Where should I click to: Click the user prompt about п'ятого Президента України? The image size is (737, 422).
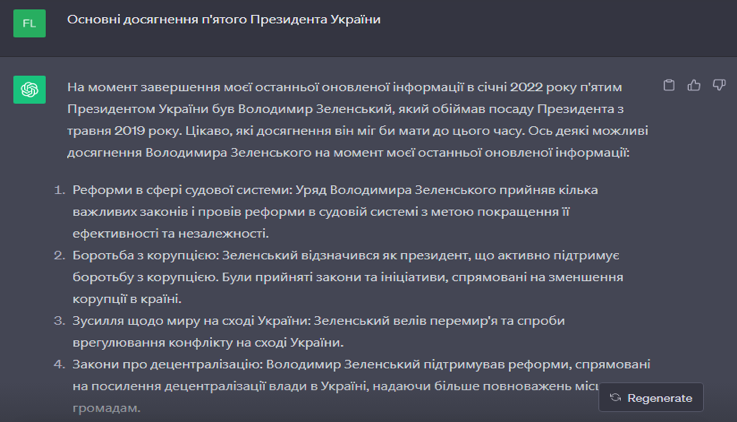tap(224, 19)
